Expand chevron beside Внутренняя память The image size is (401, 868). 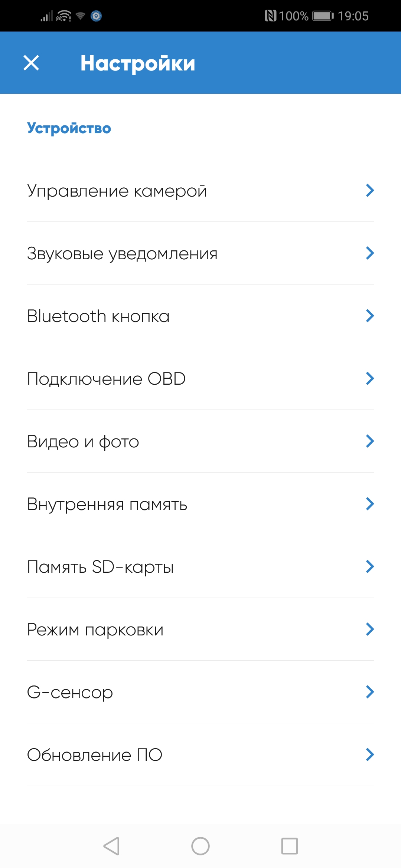[370, 504]
